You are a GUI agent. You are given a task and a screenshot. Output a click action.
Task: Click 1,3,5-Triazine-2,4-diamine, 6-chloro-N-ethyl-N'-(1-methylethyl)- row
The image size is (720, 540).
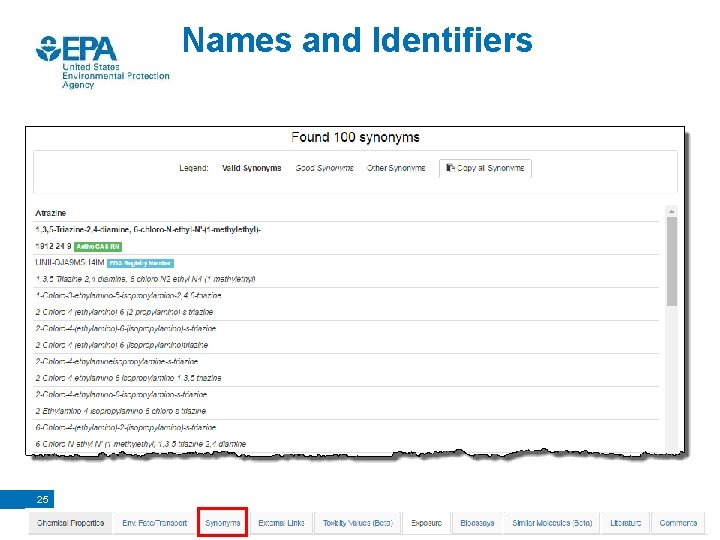pos(347,230)
